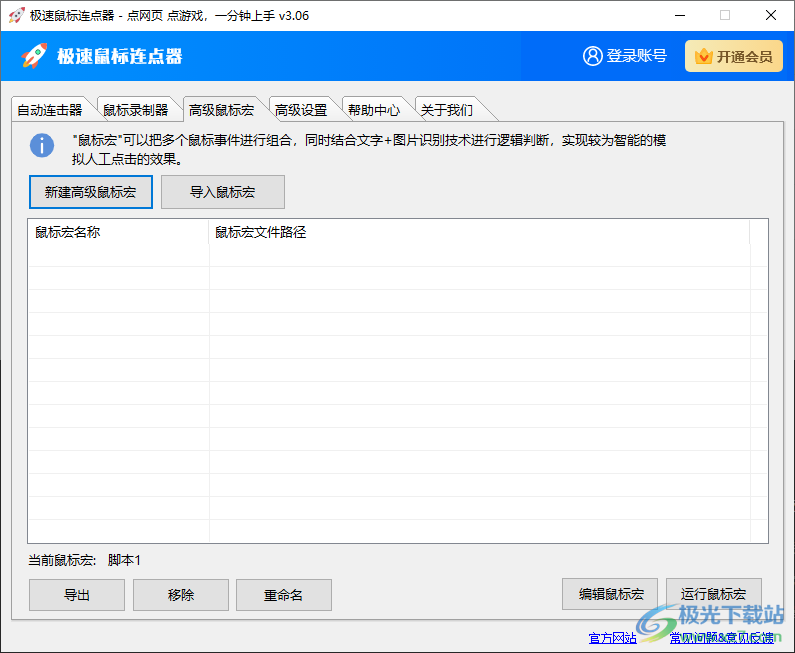
Task: Click the 重命名 button
Action: [283, 595]
